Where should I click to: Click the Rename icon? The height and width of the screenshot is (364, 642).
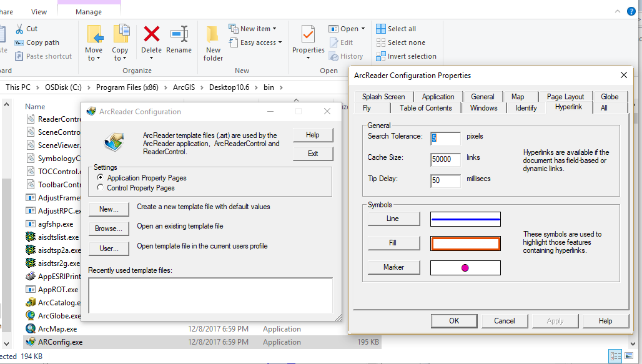pos(179,34)
